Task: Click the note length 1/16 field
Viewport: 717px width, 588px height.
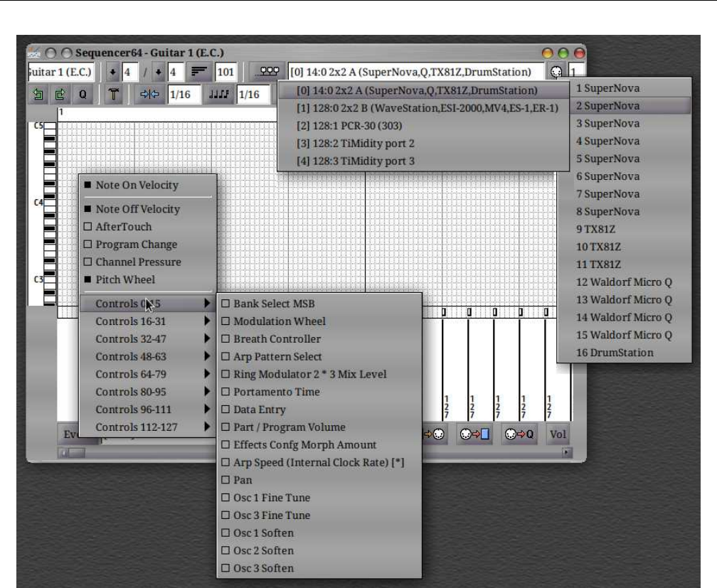Action: (253, 94)
